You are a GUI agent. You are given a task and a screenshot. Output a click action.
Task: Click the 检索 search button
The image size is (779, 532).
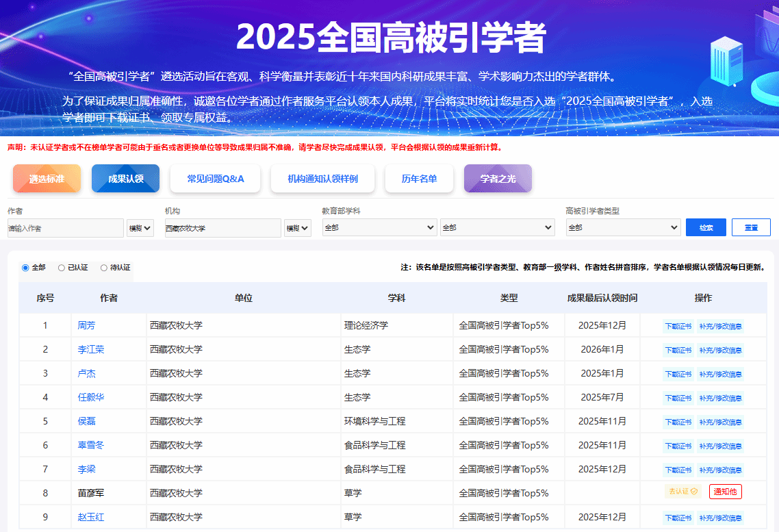tap(706, 227)
